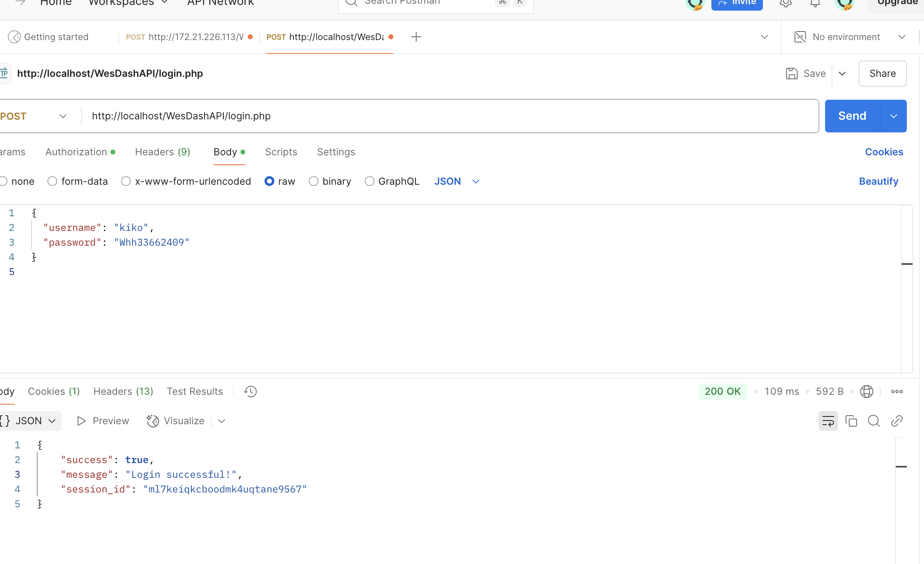Open the response Headers (13) tab

pyautogui.click(x=123, y=391)
